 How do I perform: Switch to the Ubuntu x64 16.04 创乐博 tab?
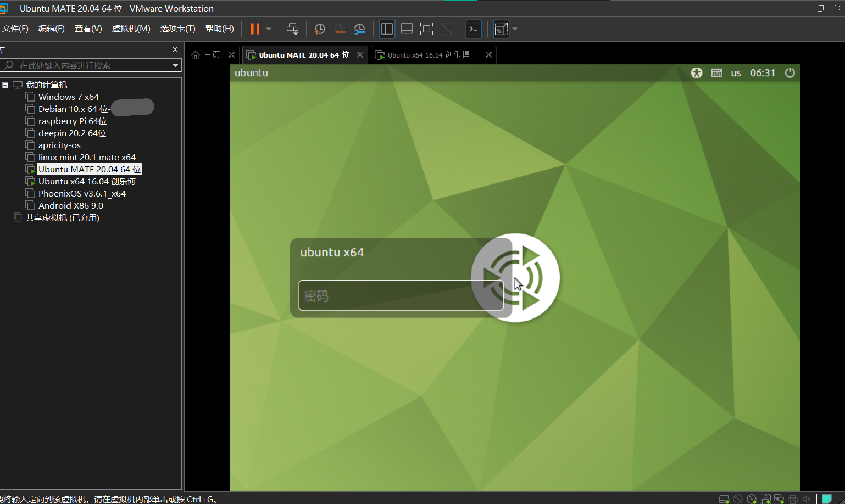(x=428, y=55)
